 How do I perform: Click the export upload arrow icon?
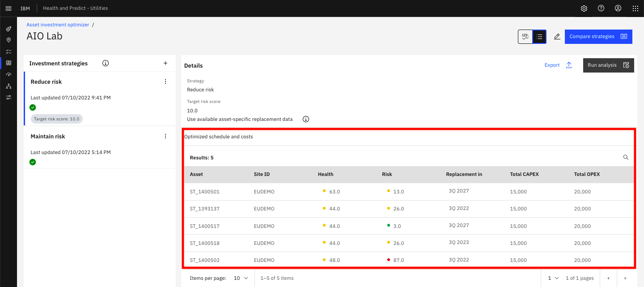569,65
